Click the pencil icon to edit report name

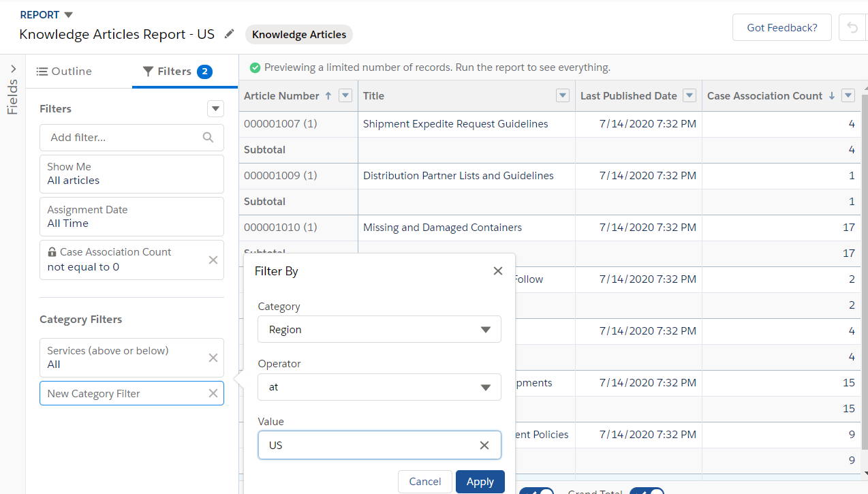pyautogui.click(x=230, y=34)
